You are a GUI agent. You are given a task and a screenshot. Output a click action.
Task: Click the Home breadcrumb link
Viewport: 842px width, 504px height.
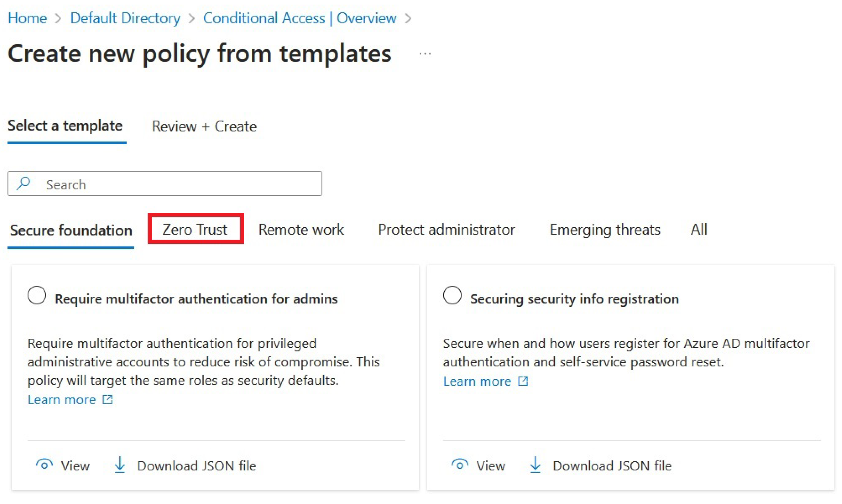[x=27, y=18]
